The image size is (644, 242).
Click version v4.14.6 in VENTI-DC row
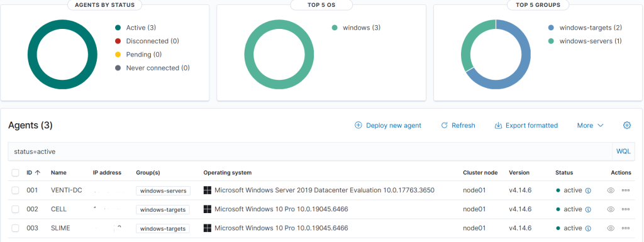tap(520, 190)
